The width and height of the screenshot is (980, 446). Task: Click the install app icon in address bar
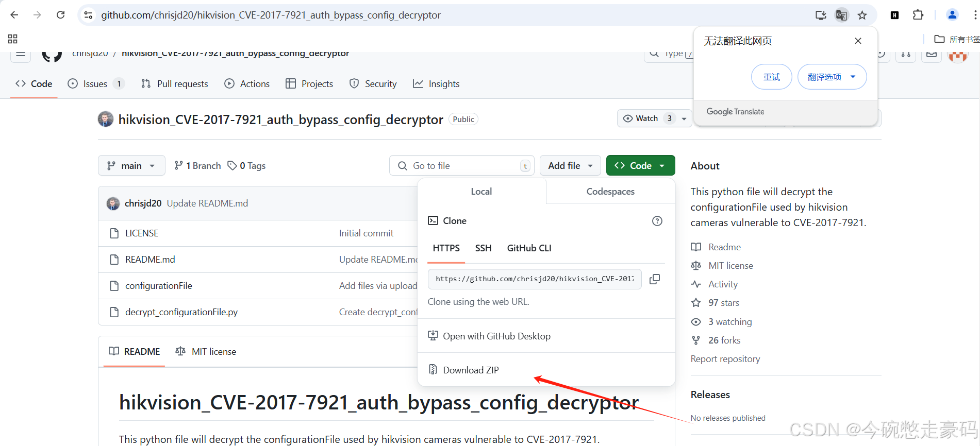tap(821, 15)
